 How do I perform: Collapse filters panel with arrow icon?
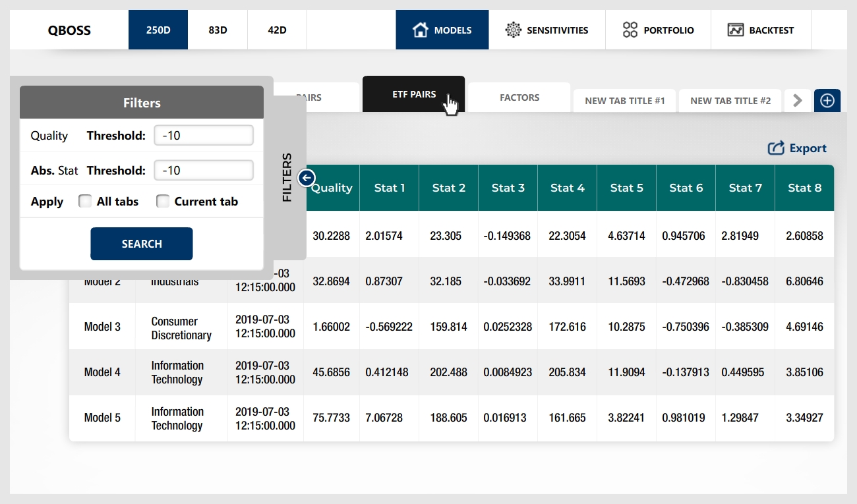pyautogui.click(x=307, y=178)
